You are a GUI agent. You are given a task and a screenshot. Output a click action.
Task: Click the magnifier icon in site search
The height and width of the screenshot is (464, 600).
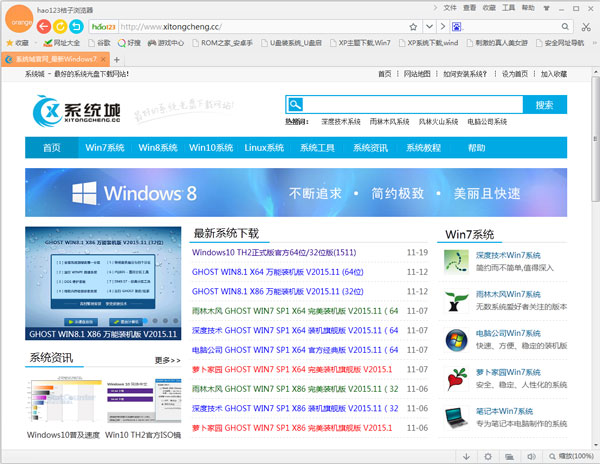(x=295, y=104)
